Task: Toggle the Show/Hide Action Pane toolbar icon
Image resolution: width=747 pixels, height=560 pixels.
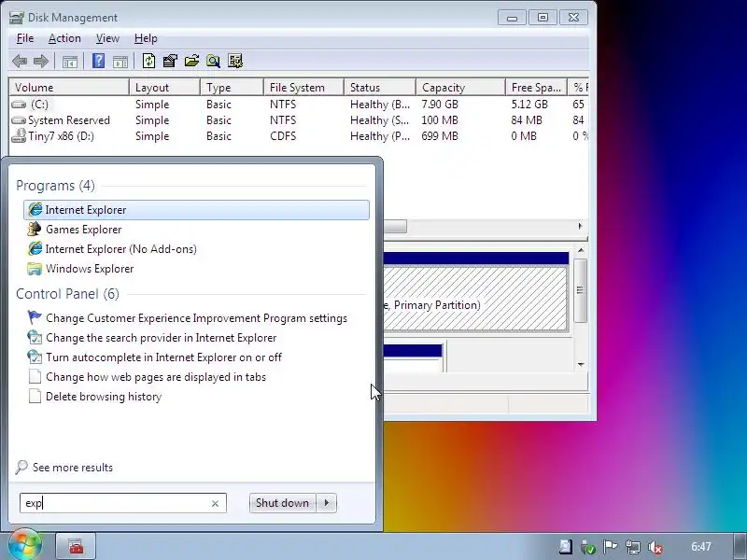Action: click(x=120, y=61)
